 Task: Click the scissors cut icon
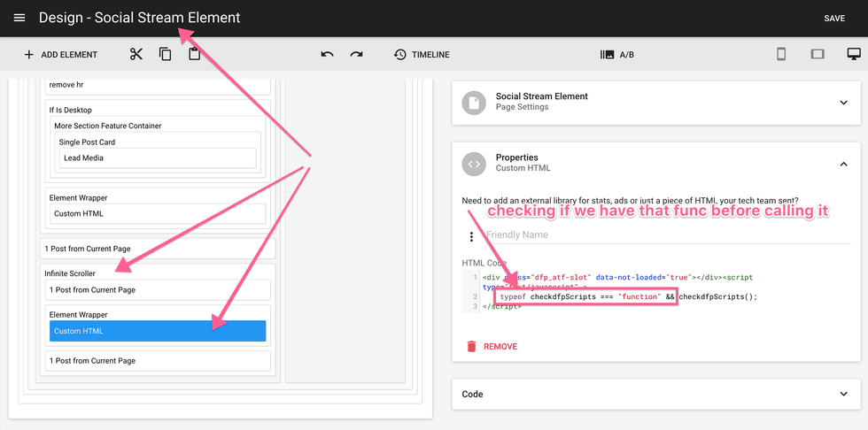(136, 54)
